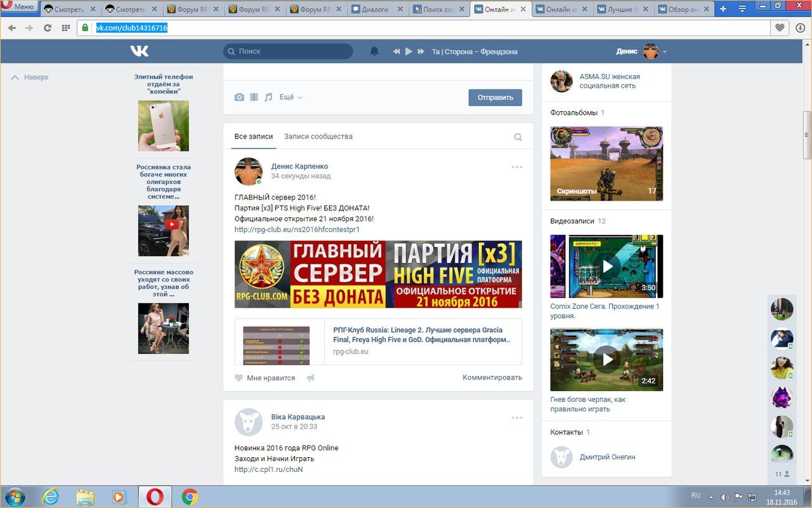Like the post with Мне нравится
The image size is (812, 508).
click(265, 378)
